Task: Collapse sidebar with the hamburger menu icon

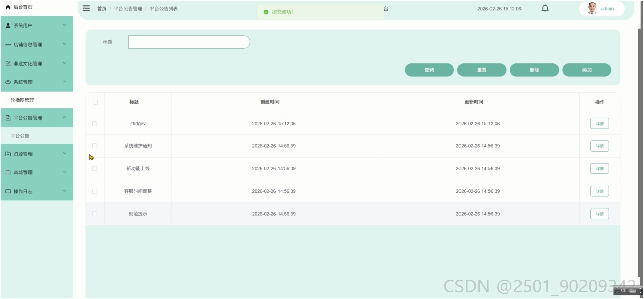Action: (x=86, y=8)
